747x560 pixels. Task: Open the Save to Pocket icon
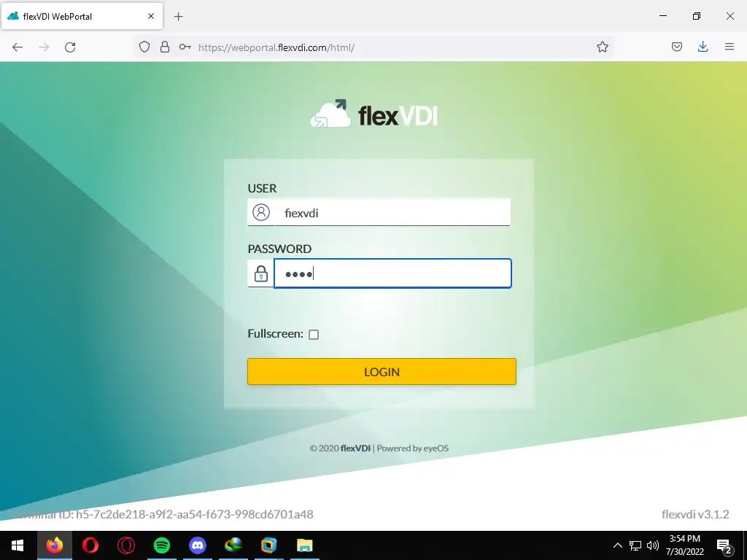coord(676,47)
